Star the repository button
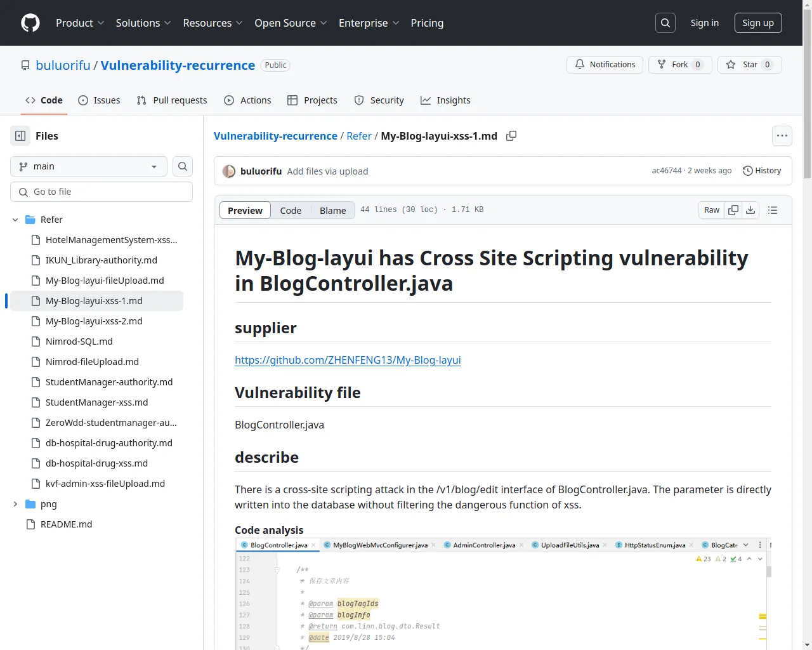Viewport: 812px width, 650px height. (750, 65)
